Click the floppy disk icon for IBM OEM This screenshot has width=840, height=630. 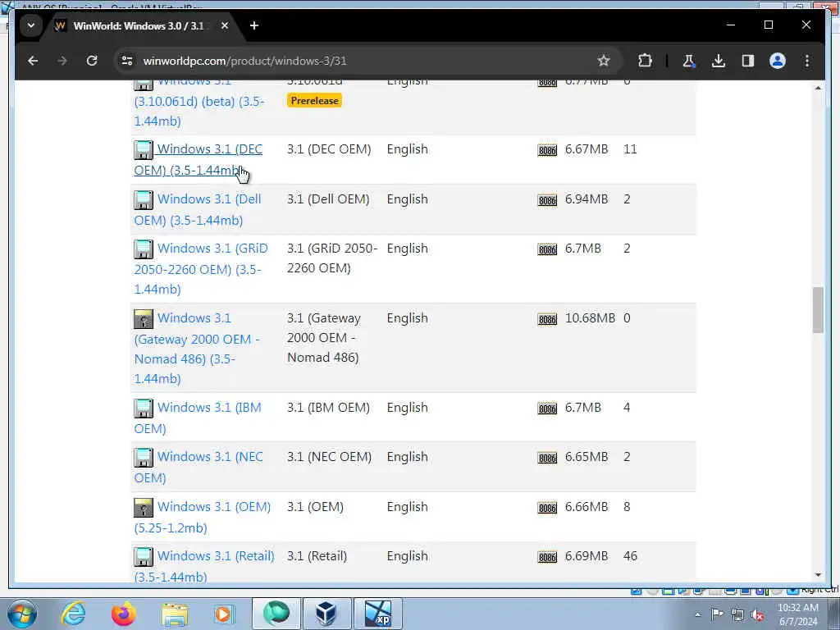(x=144, y=409)
